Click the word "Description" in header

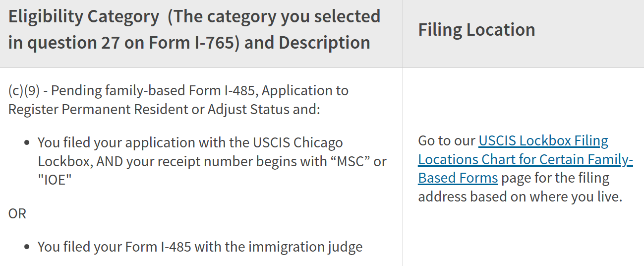tap(324, 43)
